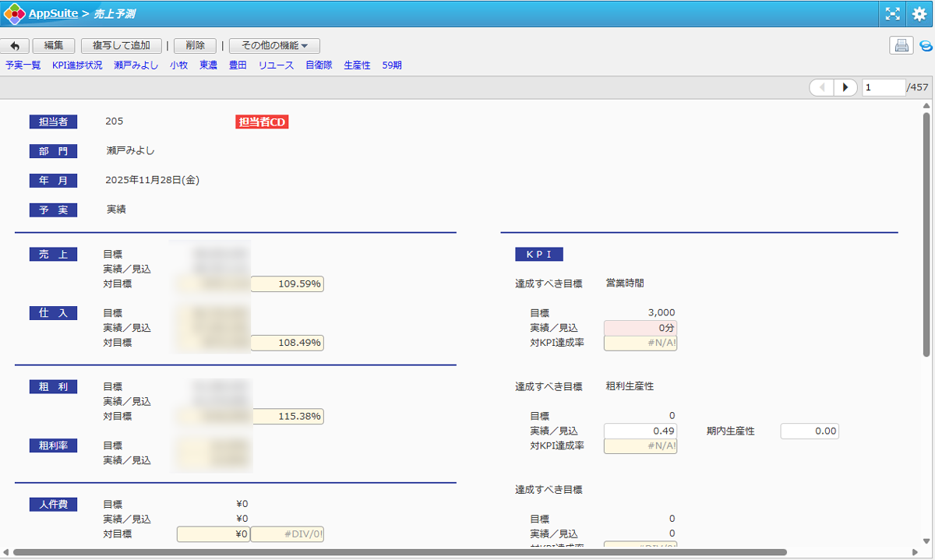Click the blue refresh link icon
935x560 pixels.
coord(926,46)
